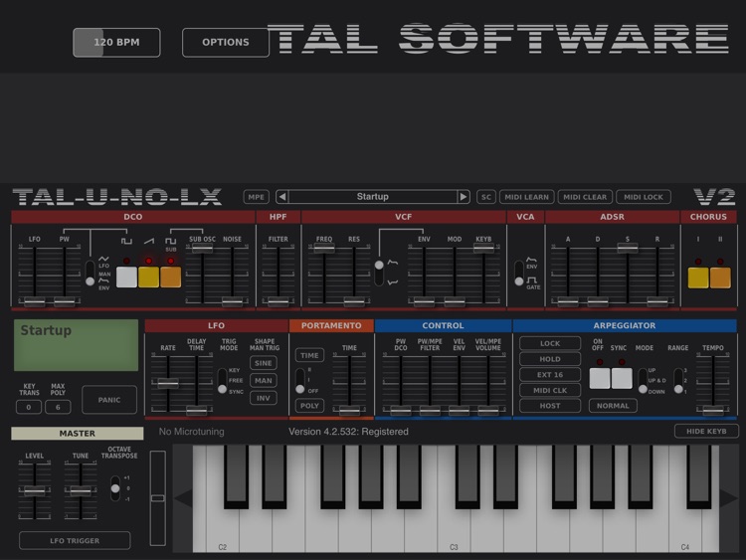Screen dimensions: 746x560
Task: Click the Portamento POLY button
Action: point(309,406)
